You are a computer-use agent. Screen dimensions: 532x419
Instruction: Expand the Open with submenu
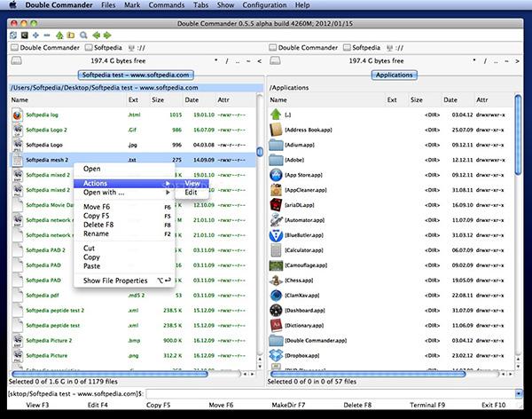[x=124, y=193]
